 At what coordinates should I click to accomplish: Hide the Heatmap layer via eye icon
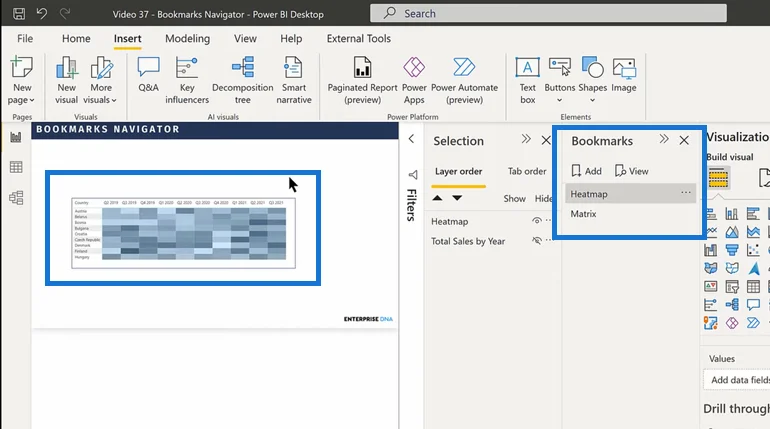tap(537, 221)
